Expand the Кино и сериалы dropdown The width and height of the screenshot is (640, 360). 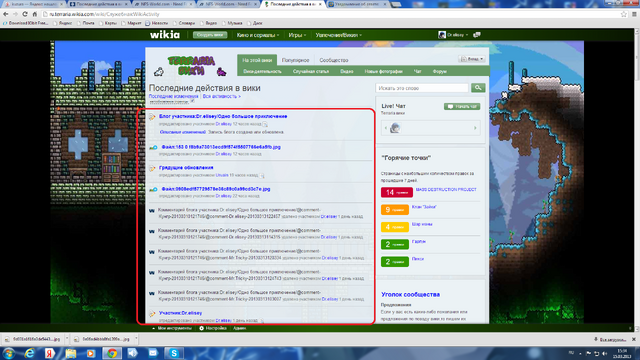tap(258, 35)
